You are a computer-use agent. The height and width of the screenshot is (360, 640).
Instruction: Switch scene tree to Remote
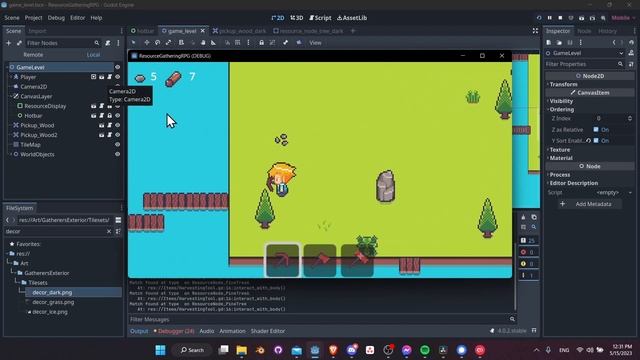point(33,55)
